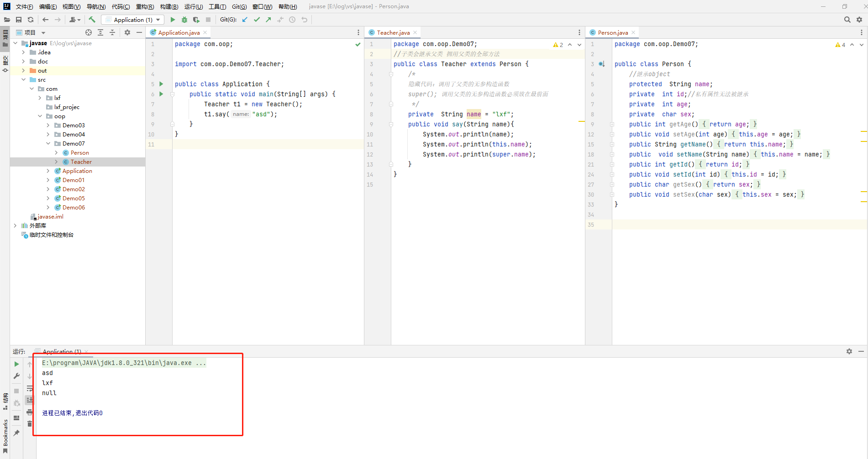The image size is (868, 459).
Task: Open project panel options gear
Action: point(127,32)
